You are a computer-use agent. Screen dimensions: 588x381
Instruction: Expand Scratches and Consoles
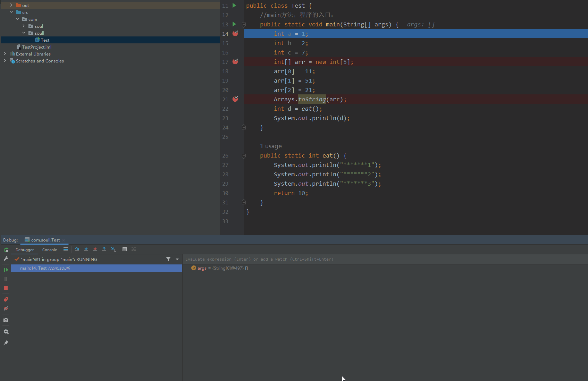[x=5, y=61]
